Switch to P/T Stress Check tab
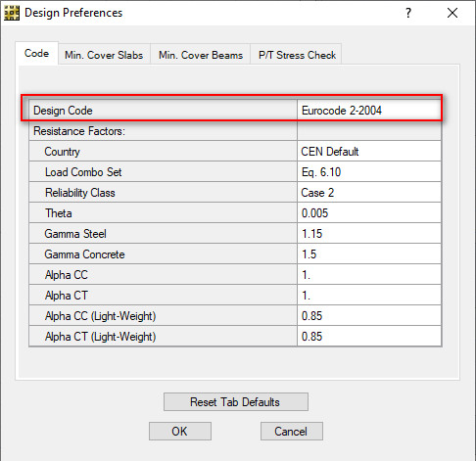476x461 pixels. 297,55
